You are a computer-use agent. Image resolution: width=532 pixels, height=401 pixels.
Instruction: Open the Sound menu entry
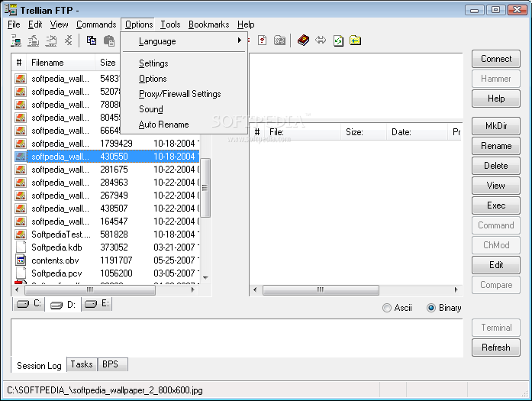pos(183,109)
